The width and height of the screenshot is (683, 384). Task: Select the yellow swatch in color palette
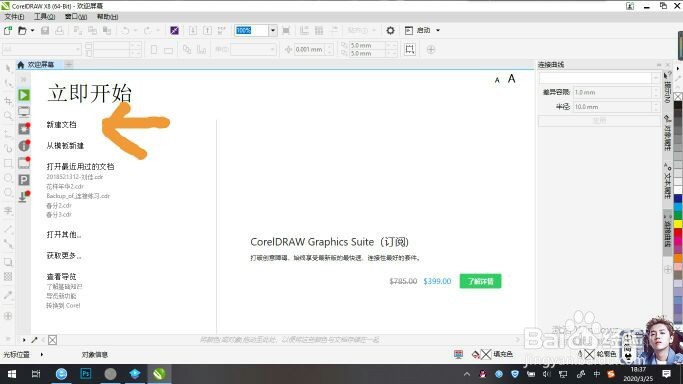click(x=678, y=224)
